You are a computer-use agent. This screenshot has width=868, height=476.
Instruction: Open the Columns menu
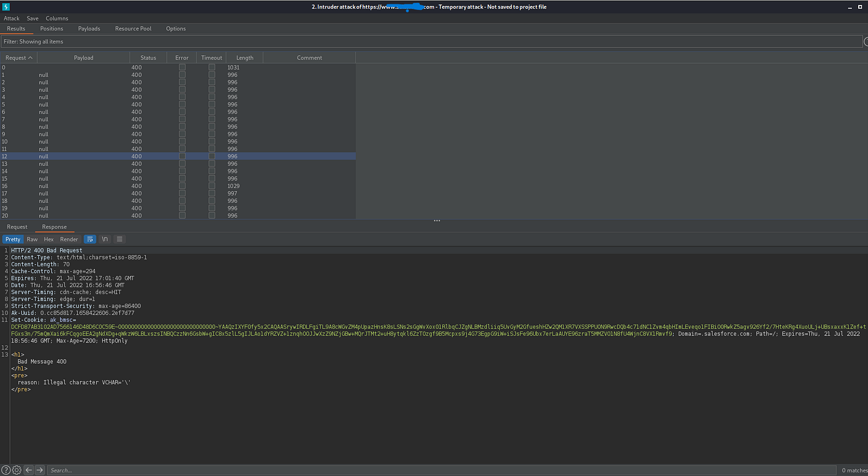pos(57,19)
